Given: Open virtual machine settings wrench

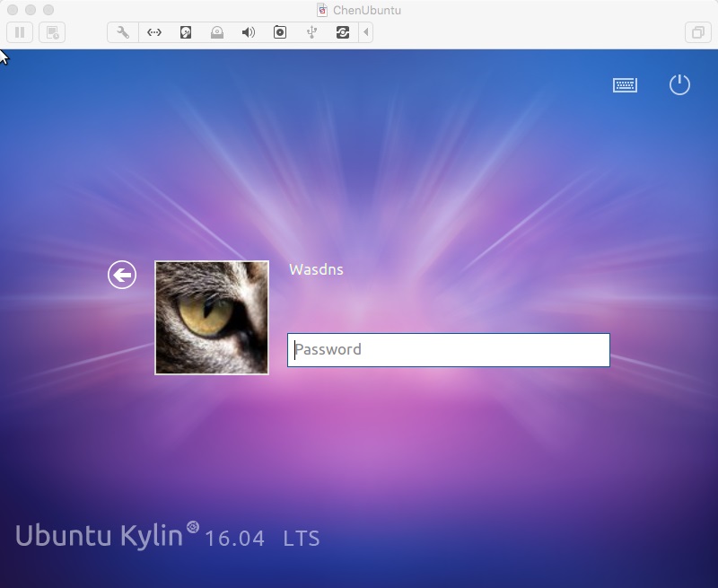Looking at the screenshot, I should coord(123,32).
